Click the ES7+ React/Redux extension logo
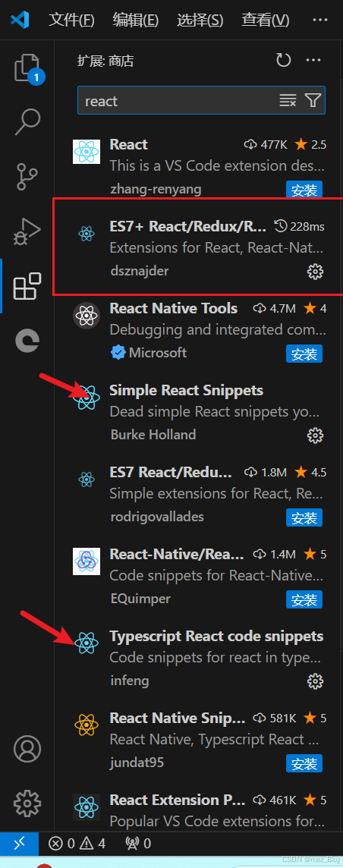The width and height of the screenshot is (343, 868). coord(87,234)
